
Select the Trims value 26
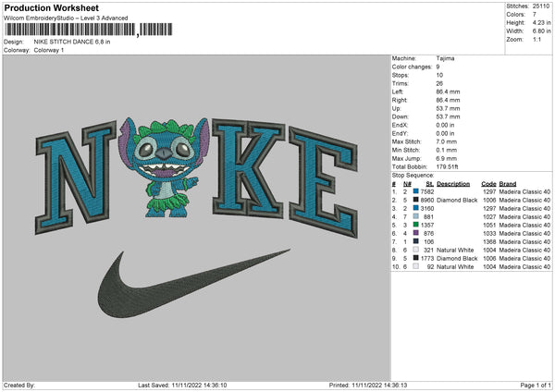[x=439, y=83]
